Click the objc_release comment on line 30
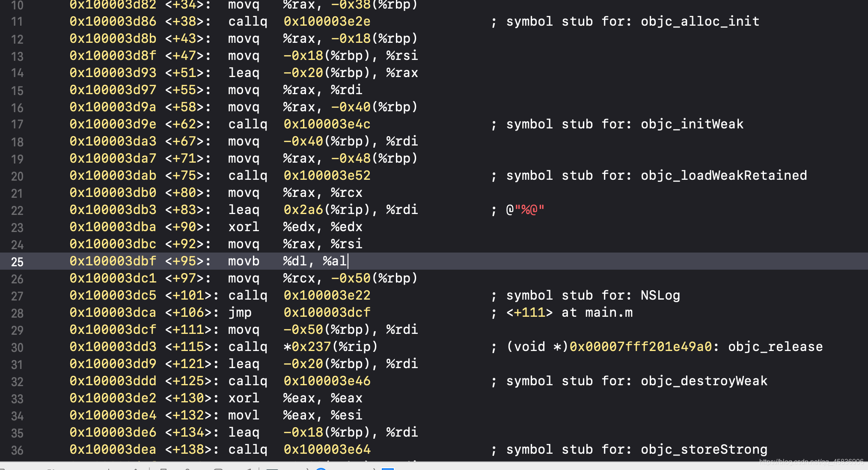Viewport: 868px width, 470px height. 657,347
